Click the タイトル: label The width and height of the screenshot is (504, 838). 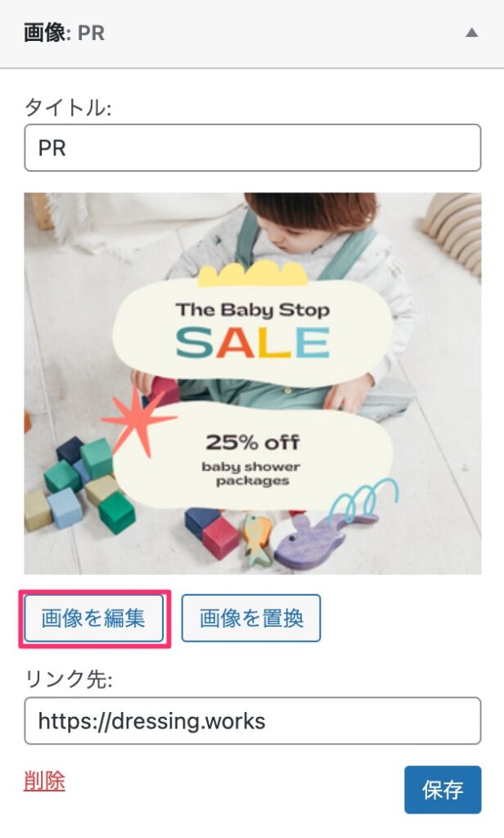click(x=68, y=107)
